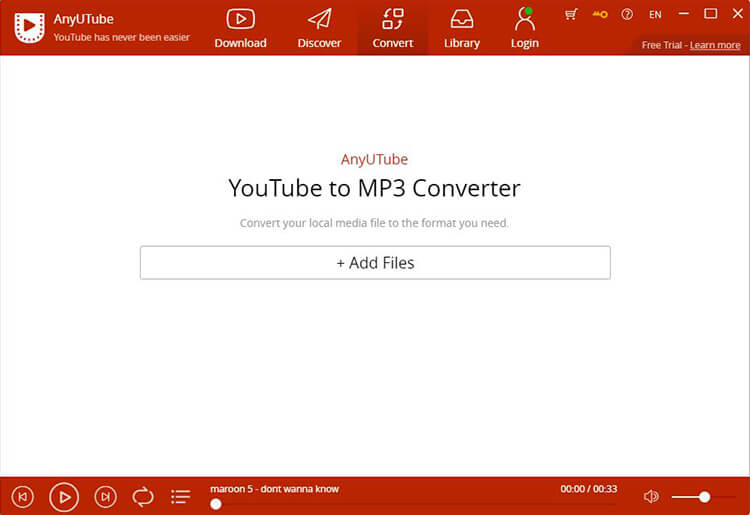
Task: Maximize the AnyUTube window
Action: (710, 14)
